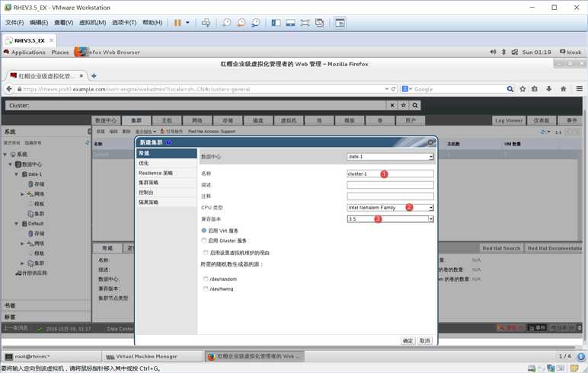
Task: Open the Firefox hamburger menu
Action: pyautogui.click(x=580, y=89)
